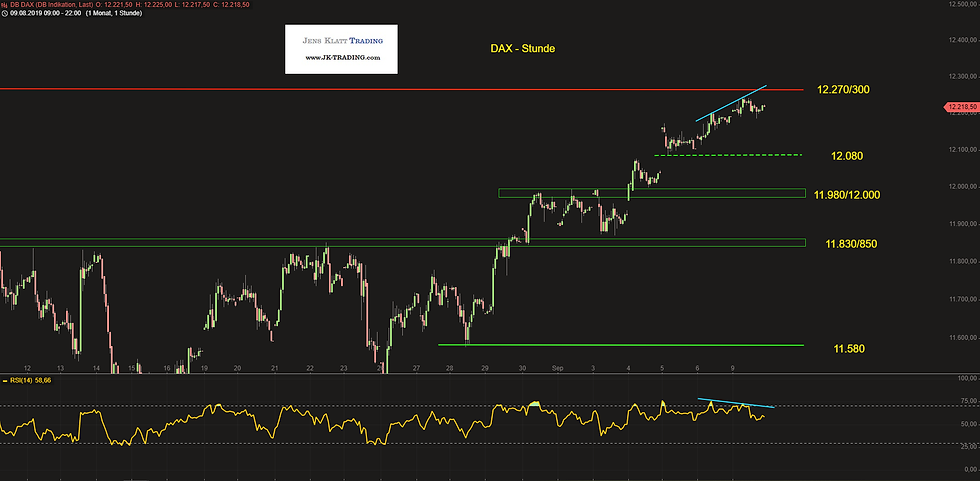Select the 12.080 level label
This screenshot has width=980, height=481.
tap(847, 156)
